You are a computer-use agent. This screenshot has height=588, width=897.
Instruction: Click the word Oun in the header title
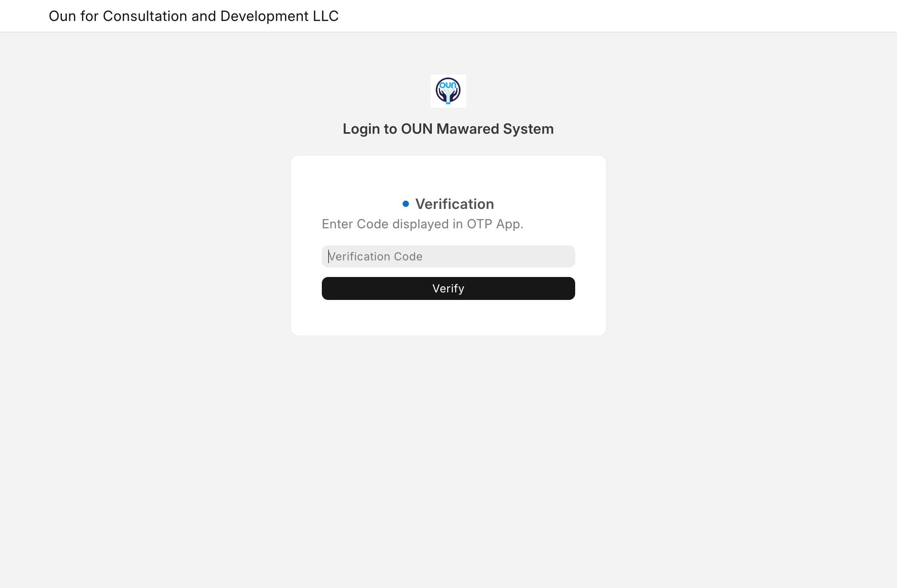(x=62, y=16)
